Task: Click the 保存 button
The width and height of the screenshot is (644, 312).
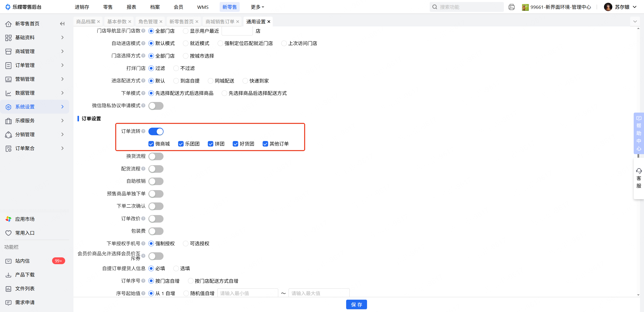Action: (x=356, y=304)
